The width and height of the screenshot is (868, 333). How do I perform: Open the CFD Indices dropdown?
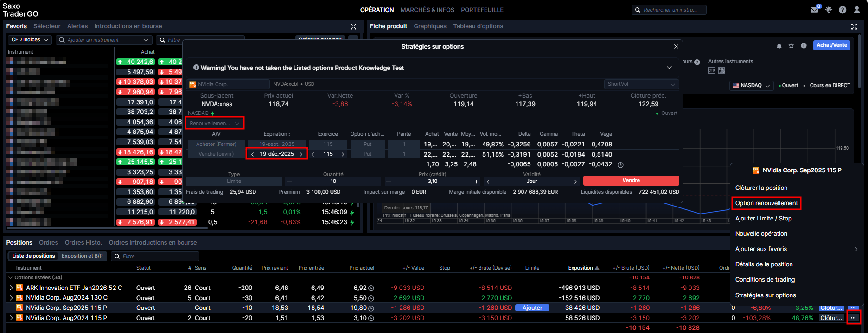pos(30,40)
